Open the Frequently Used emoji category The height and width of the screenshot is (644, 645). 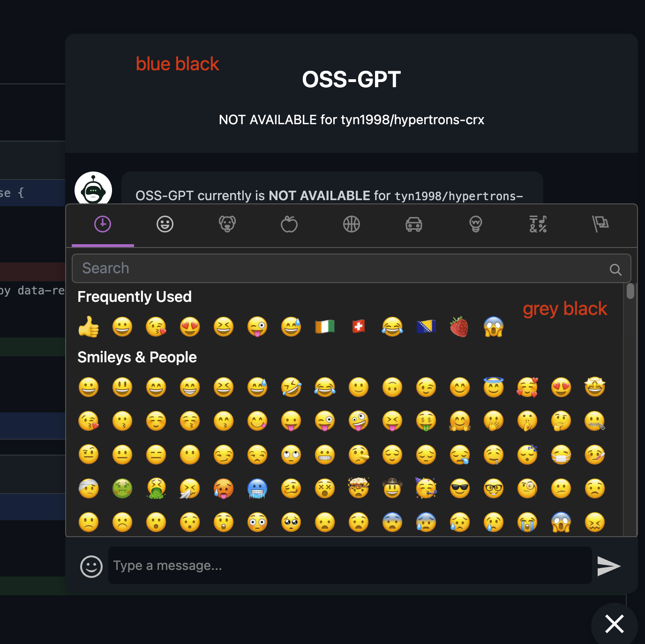[x=102, y=225]
